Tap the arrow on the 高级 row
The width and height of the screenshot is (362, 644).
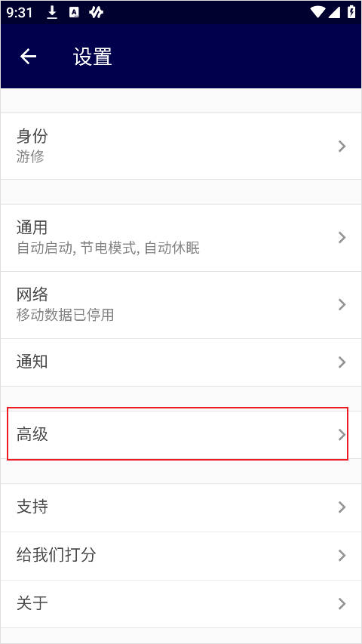coord(342,435)
